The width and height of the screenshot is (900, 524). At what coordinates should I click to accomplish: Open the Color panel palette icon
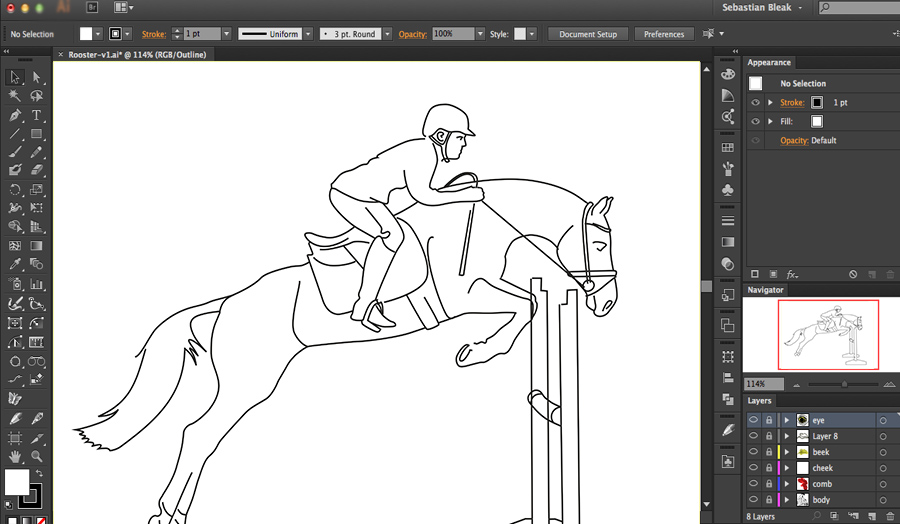728,75
